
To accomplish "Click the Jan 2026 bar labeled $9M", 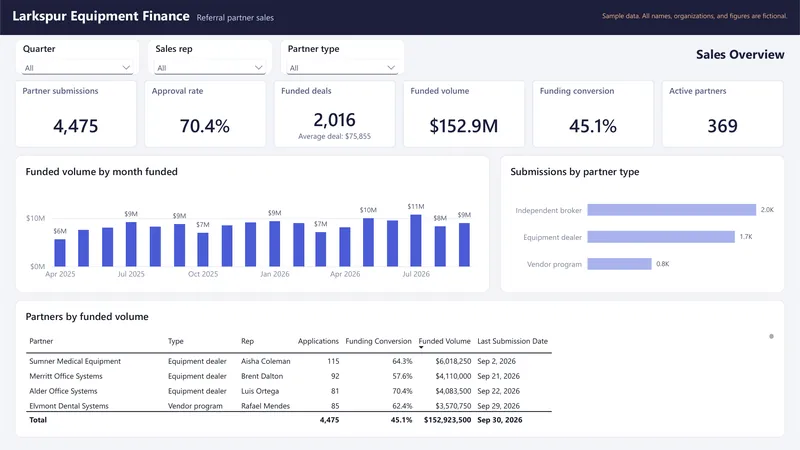I will coord(274,243).
